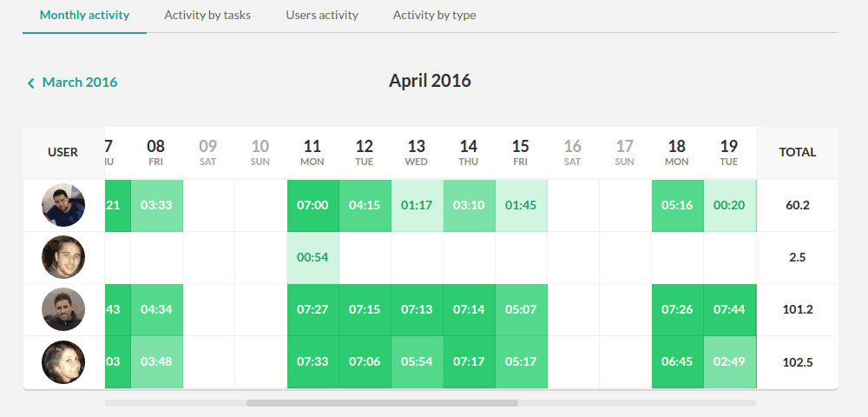The height and width of the screenshot is (417, 868).
Task: Switch to Activity by tasks tab
Action: tap(207, 15)
